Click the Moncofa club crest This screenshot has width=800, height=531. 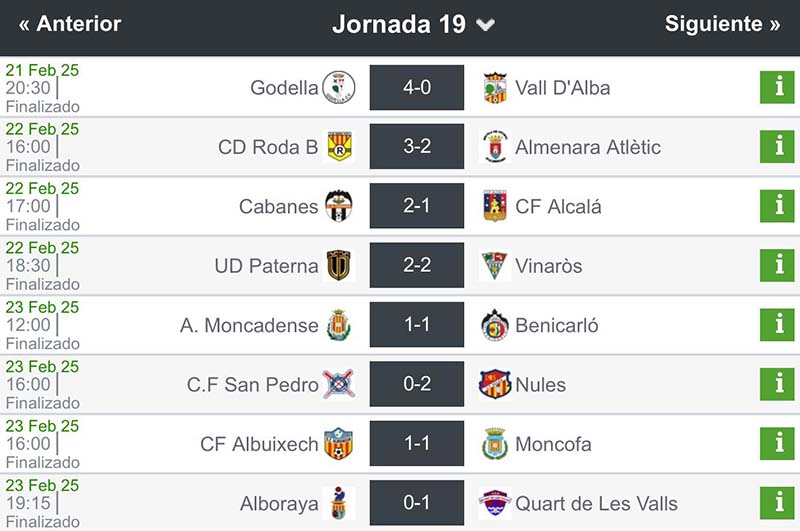point(495,443)
